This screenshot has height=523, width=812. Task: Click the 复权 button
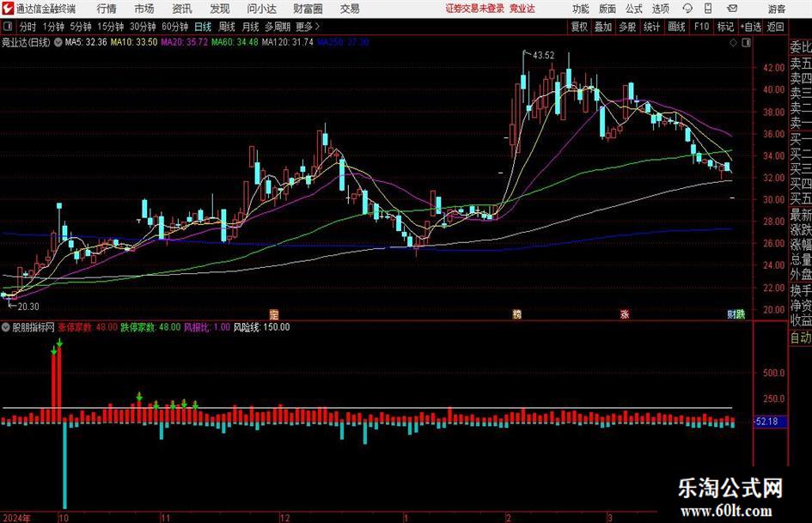click(x=579, y=27)
